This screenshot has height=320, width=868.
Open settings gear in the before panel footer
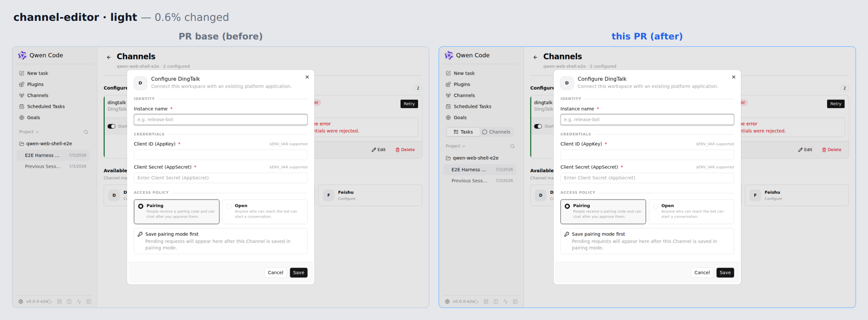coord(21,301)
